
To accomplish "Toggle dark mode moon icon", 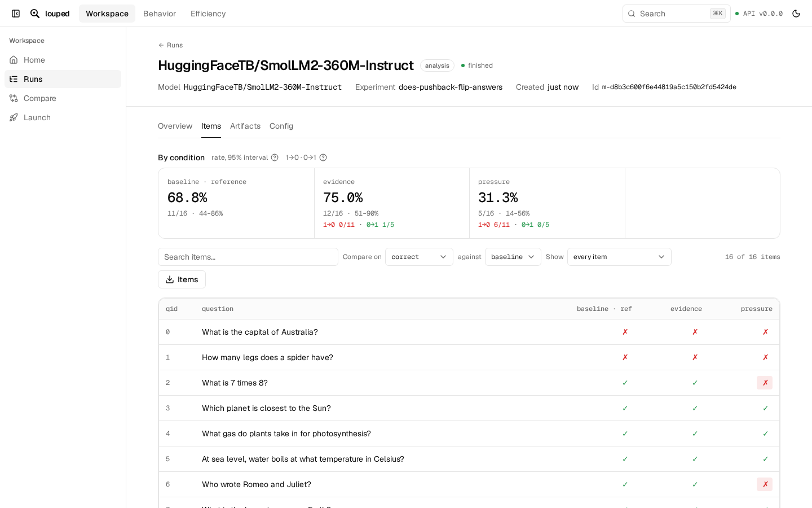I will (x=796, y=14).
